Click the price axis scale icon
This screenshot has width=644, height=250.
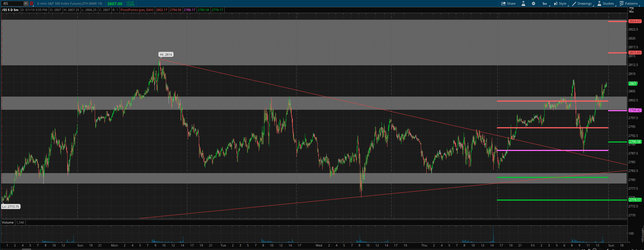coord(632,10)
